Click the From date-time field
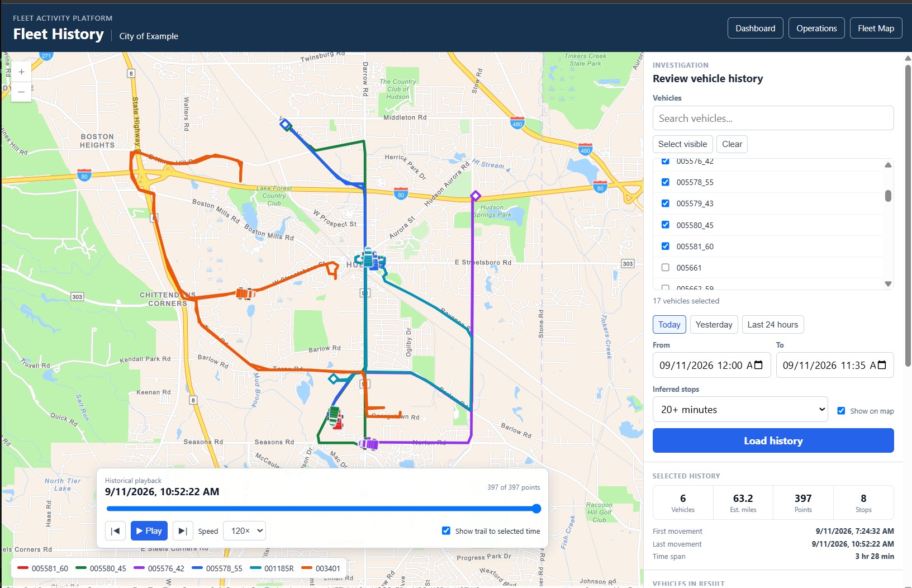The image size is (912, 588). coord(712,365)
